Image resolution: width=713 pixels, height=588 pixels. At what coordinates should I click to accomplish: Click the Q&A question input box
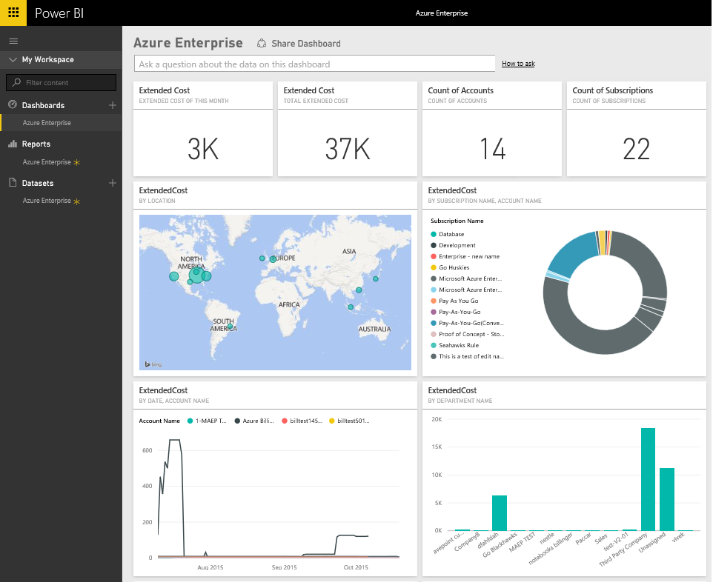pos(314,64)
